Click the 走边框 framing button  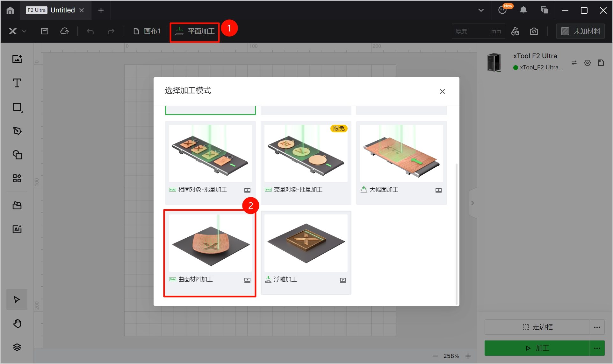[537, 327]
